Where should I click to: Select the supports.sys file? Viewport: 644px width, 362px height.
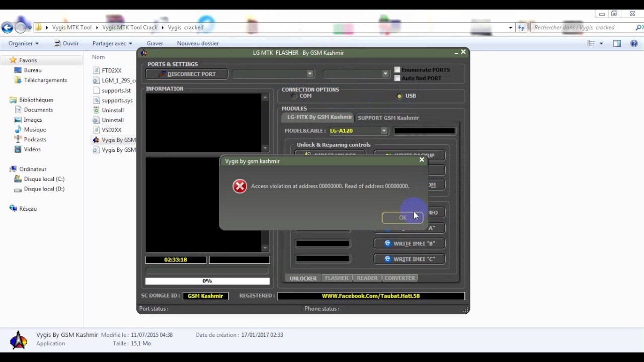[x=117, y=101]
